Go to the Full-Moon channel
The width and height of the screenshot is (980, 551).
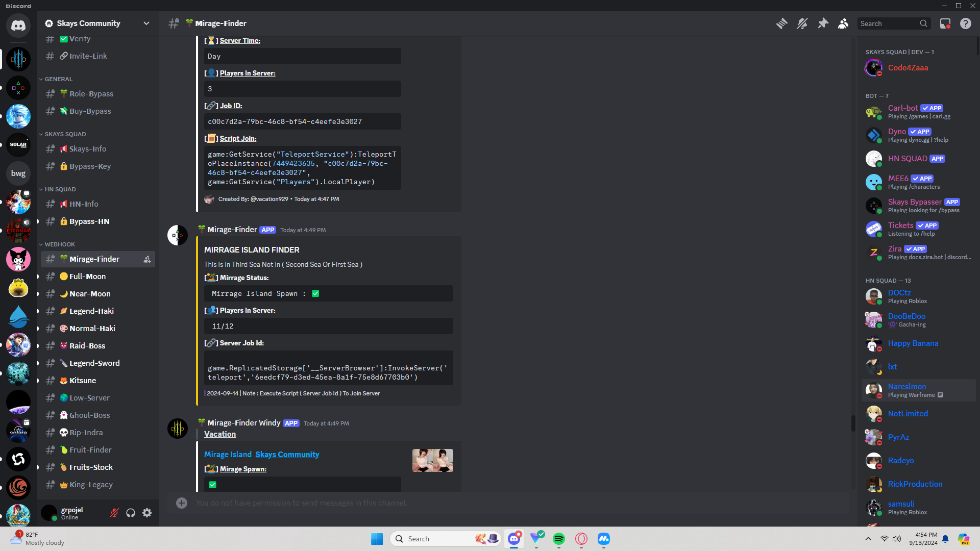click(98, 277)
